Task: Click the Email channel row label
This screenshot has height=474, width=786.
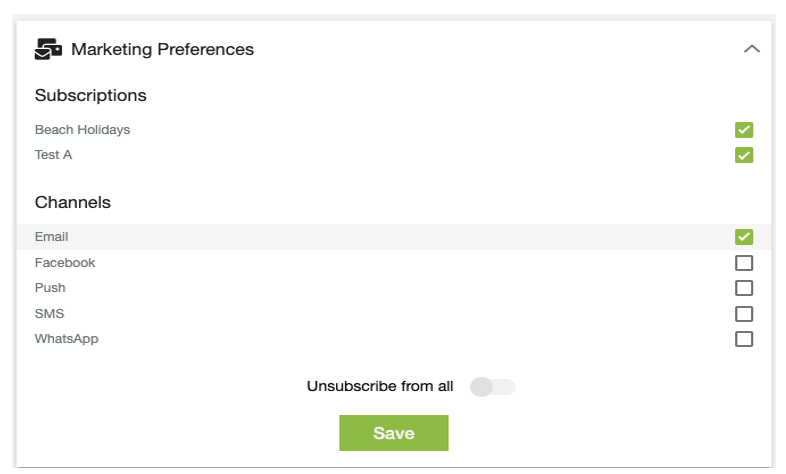Action: (x=51, y=237)
